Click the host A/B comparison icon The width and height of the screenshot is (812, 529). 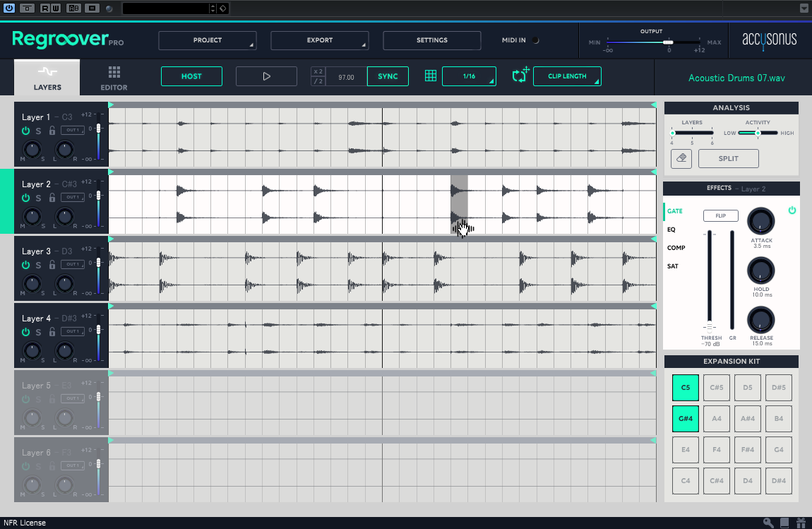(73, 8)
